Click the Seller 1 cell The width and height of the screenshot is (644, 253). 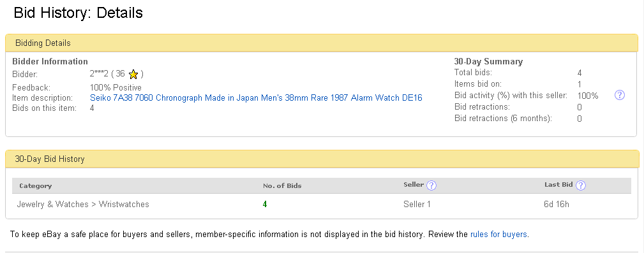click(x=417, y=204)
